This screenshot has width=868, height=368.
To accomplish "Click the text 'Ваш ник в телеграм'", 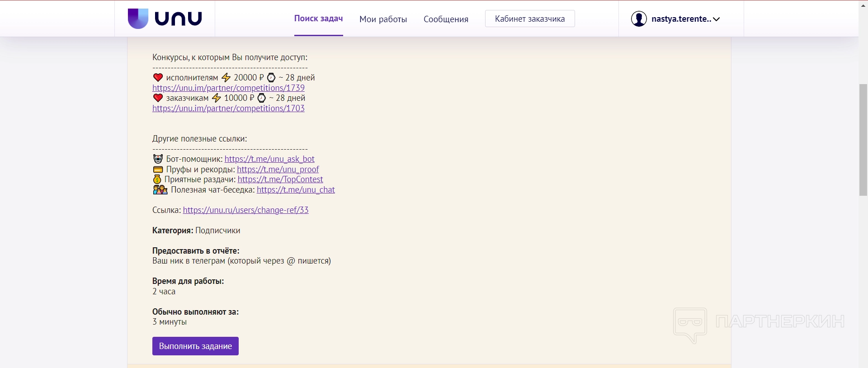I will (x=189, y=260).
